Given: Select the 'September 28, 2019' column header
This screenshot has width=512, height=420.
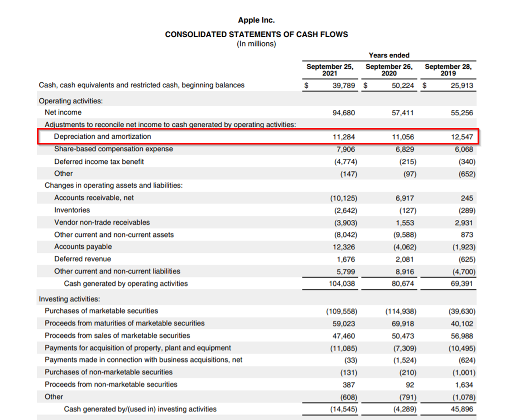Looking at the screenshot, I should 448,70.
